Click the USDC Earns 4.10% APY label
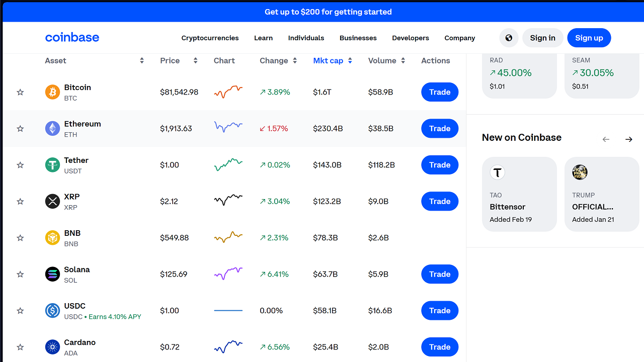 point(115,317)
